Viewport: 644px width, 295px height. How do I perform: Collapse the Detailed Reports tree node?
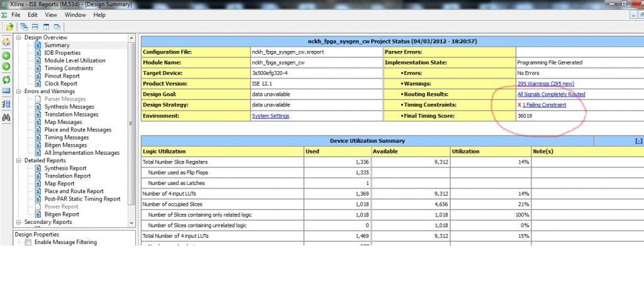[18, 160]
